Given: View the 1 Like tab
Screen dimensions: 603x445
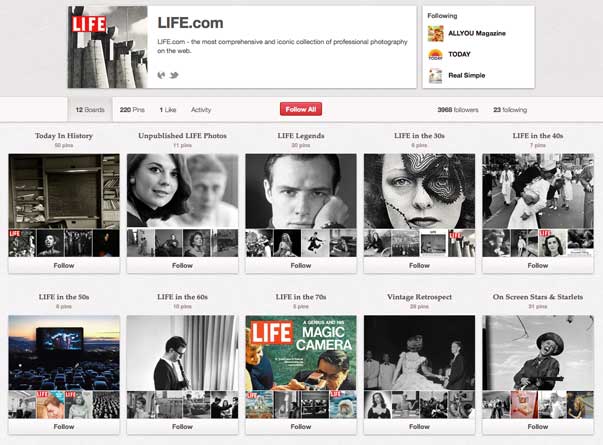Looking at the screenshot, I should tap(168, 109).
